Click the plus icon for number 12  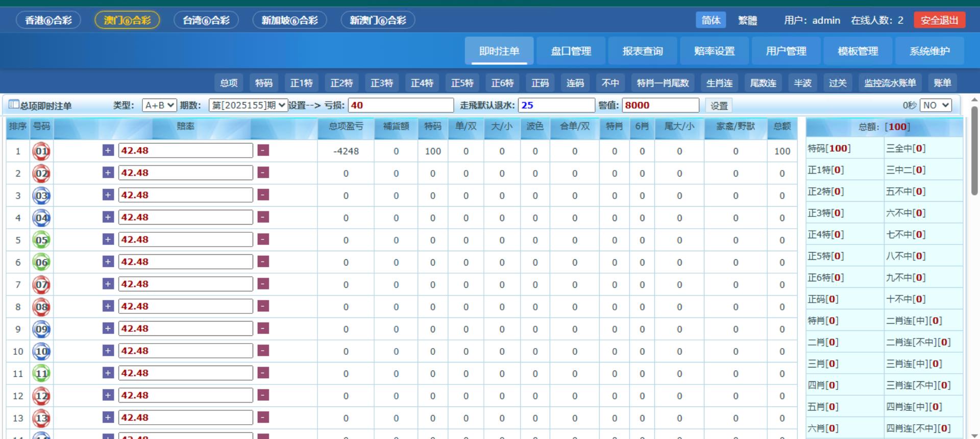(x=108, y=395)
